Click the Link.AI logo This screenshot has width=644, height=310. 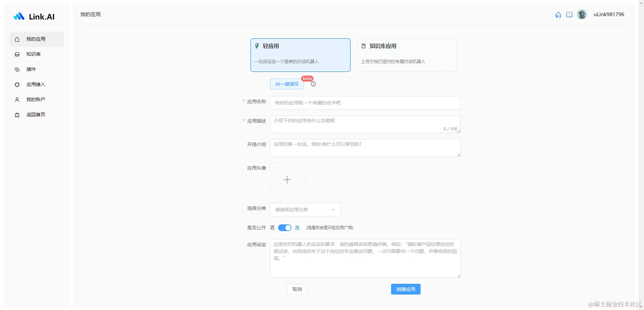[34, 16]
